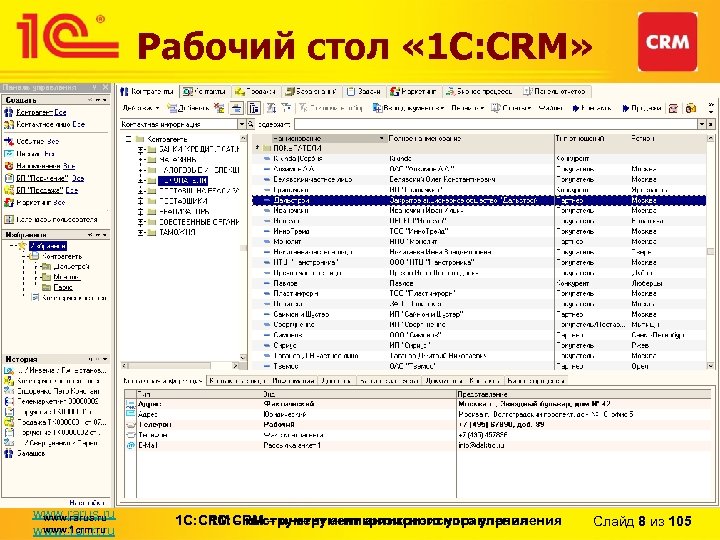Open the Контрагенты tab

(x=147, y=91)
